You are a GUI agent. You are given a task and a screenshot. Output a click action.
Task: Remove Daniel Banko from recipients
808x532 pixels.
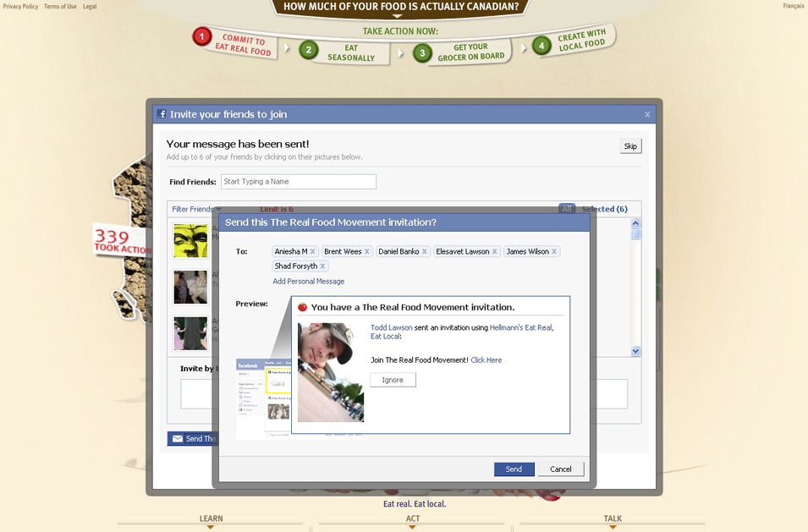pos(425,252)
